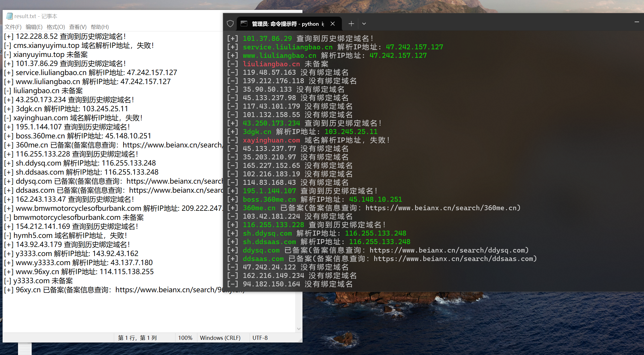
Task: Click the UTF-8 encoding status indicator
Action: pos(260,338)
